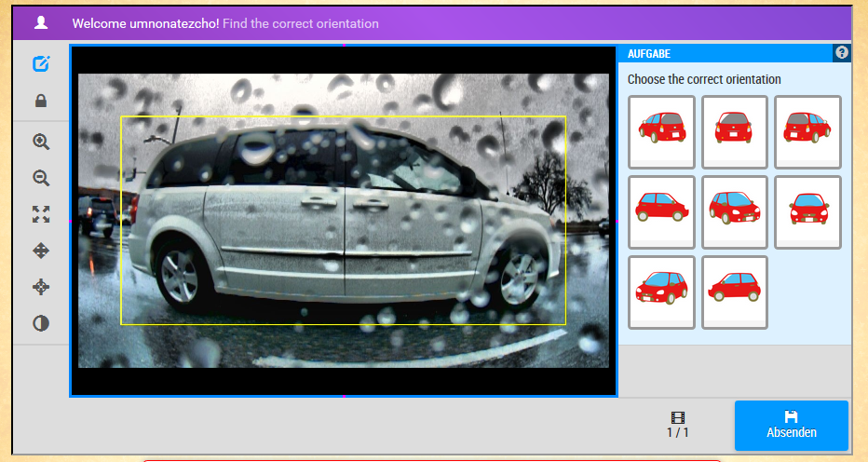
Task: Click 'Welcome umnonatezcho!' greeting text
Action: pos(145,23)
